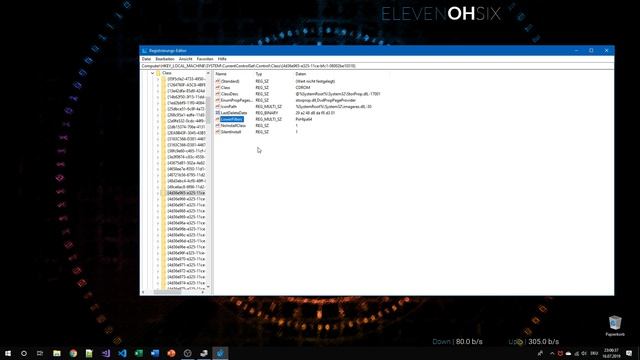The image size is (640, 360).
Task: Open the Bearbeiten menu
Action: click(x=164, y=59)
